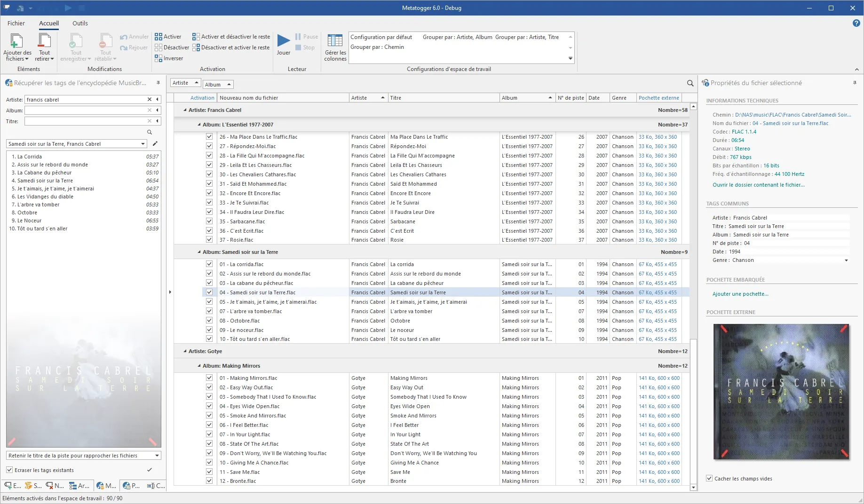Image resolution: width=864 pixels, height=504 pixels.
Task: Open the album match results dropdown
Action: click(x=143, y=144)
